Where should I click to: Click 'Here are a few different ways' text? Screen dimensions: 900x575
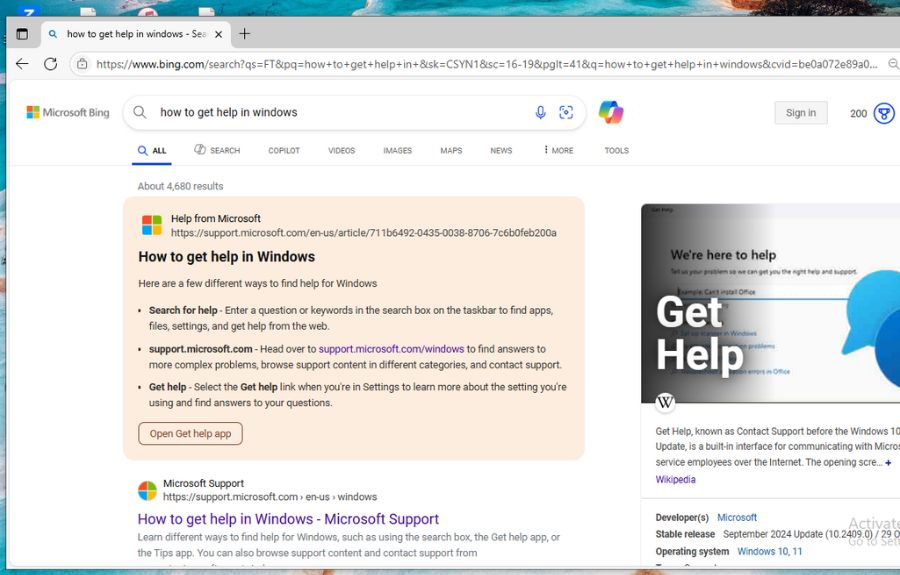258,283
